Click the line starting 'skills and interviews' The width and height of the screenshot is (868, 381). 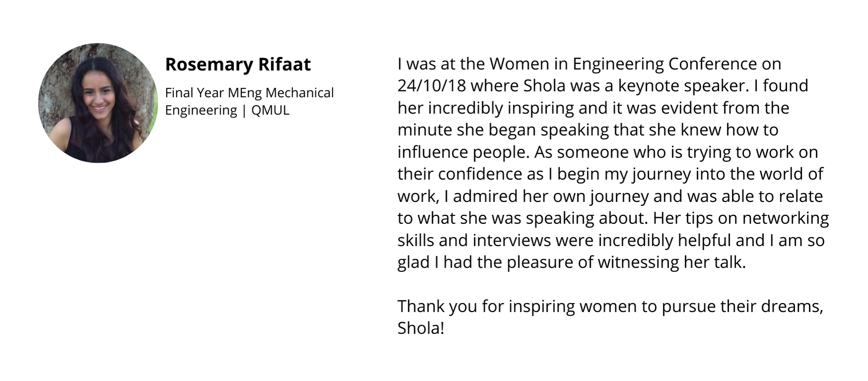point(611,240)
